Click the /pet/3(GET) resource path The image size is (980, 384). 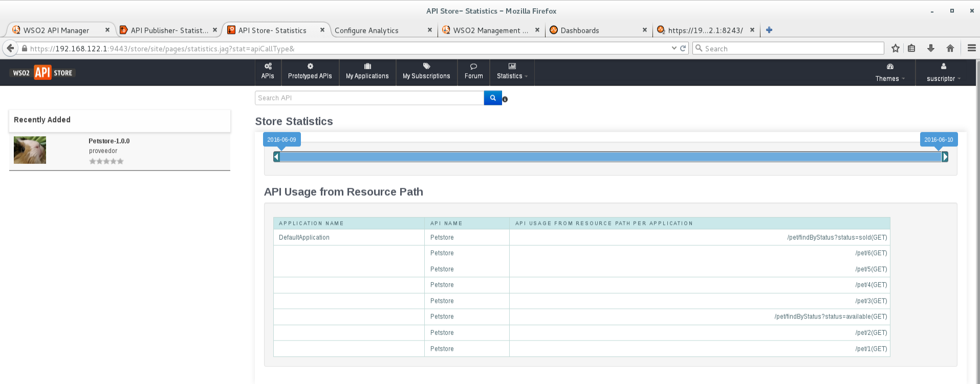pyautogui.click(x=871, y=301)
